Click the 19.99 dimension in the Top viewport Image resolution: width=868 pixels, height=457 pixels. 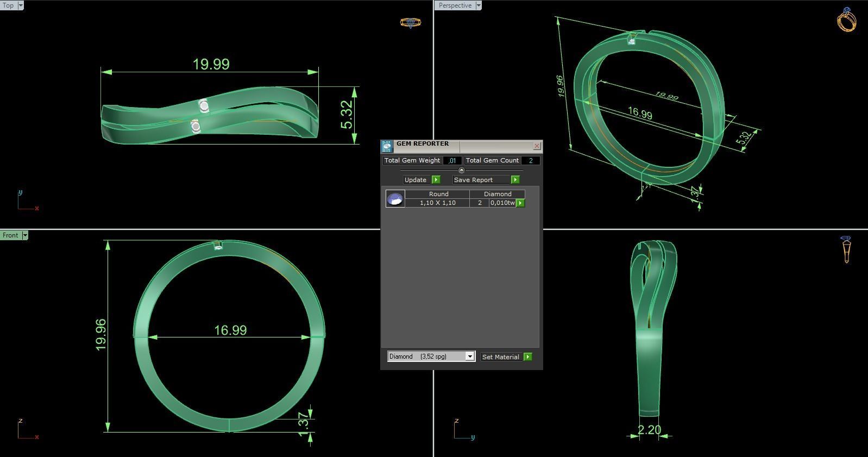(x=211, y=64)
